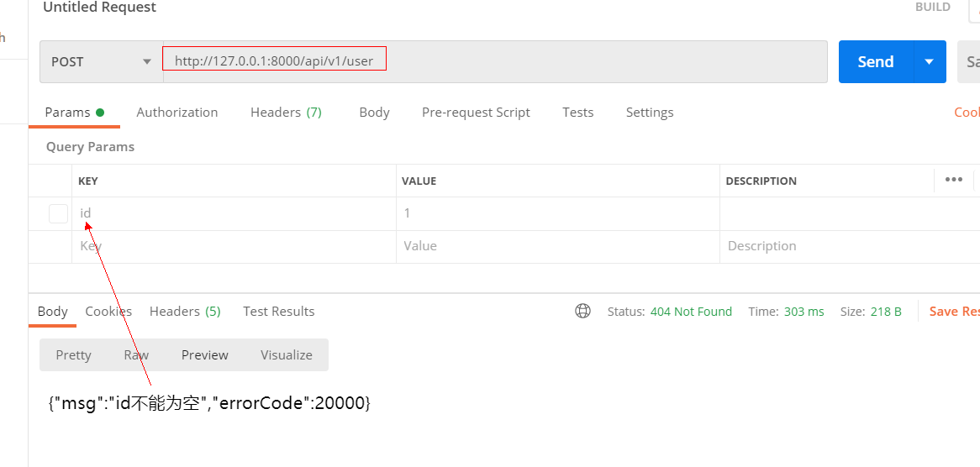This screenshot has height=467, width=980.
Task: Select the Tests tab
Action: tap(577, 112)
